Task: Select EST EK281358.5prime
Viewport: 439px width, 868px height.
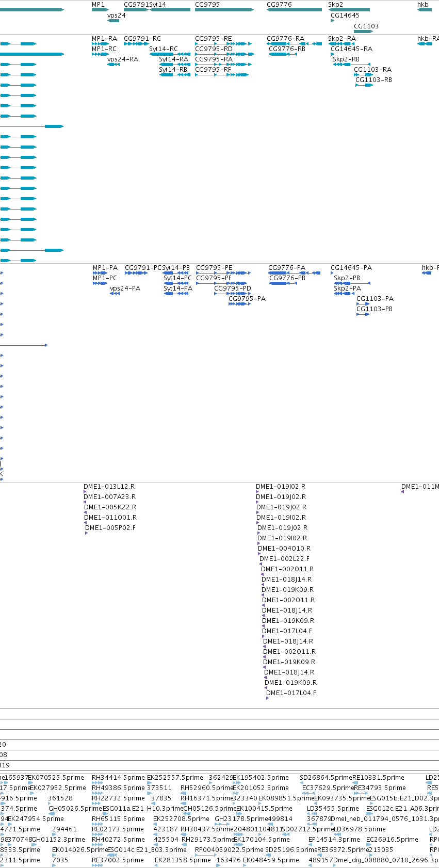Action: click(x=183, y=860)
